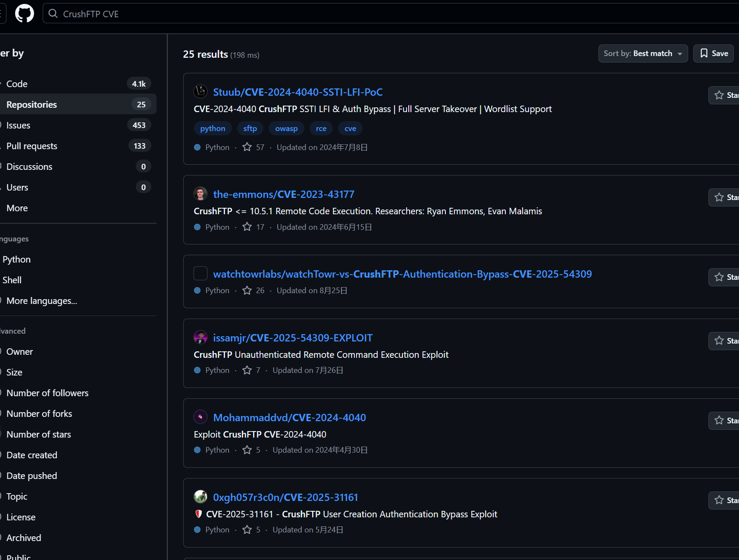Click the Mohammaddvd avatar icon

click(200, 417)
